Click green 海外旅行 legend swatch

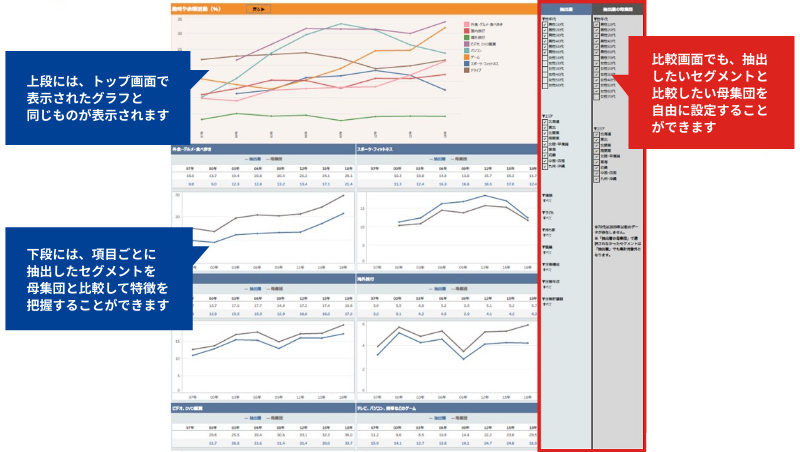tap(466, 37)
